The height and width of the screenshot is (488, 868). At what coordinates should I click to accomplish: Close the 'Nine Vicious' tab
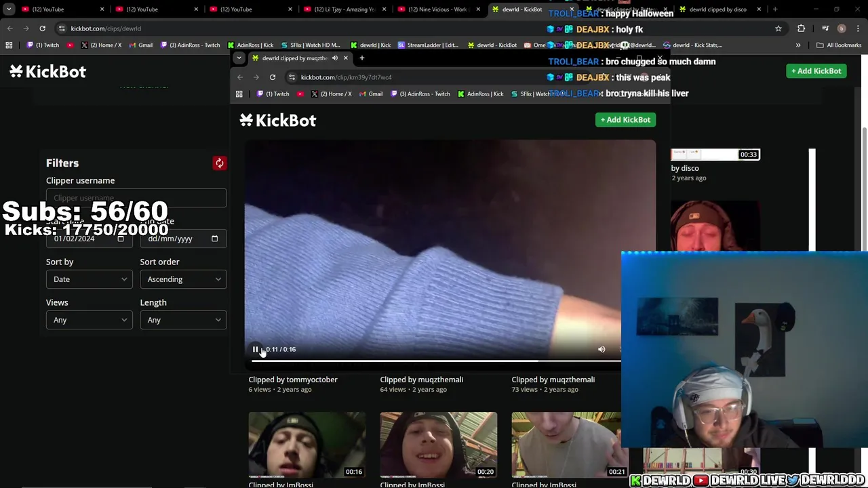click(478, 9)
